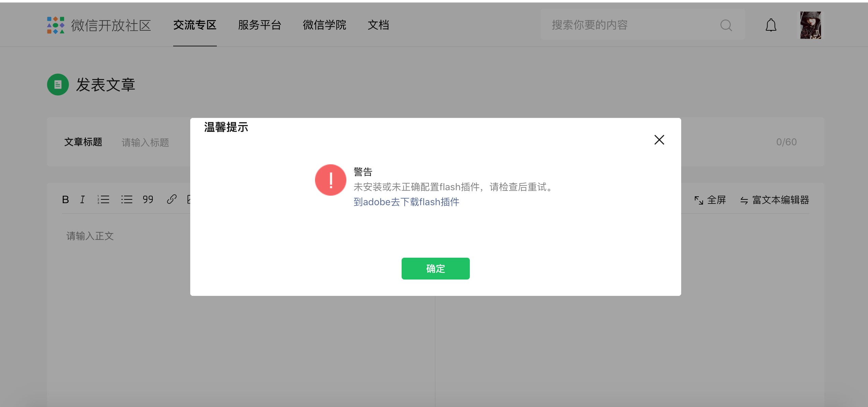Switch to 交流专区 tab

pos(195,25)
